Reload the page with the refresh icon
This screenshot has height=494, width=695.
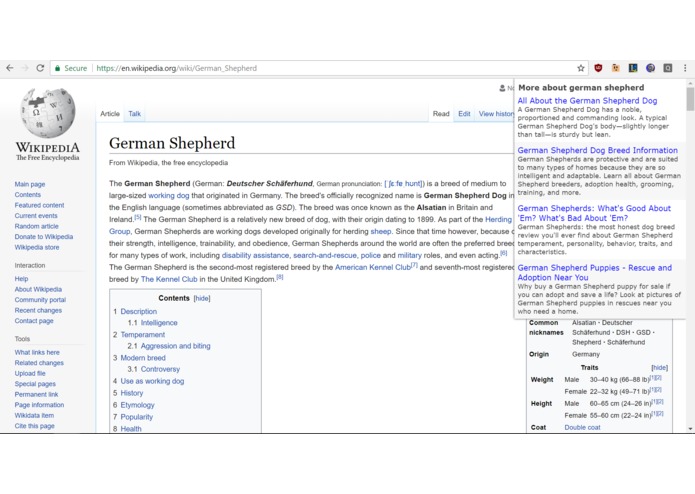click(x=40, y=68)
